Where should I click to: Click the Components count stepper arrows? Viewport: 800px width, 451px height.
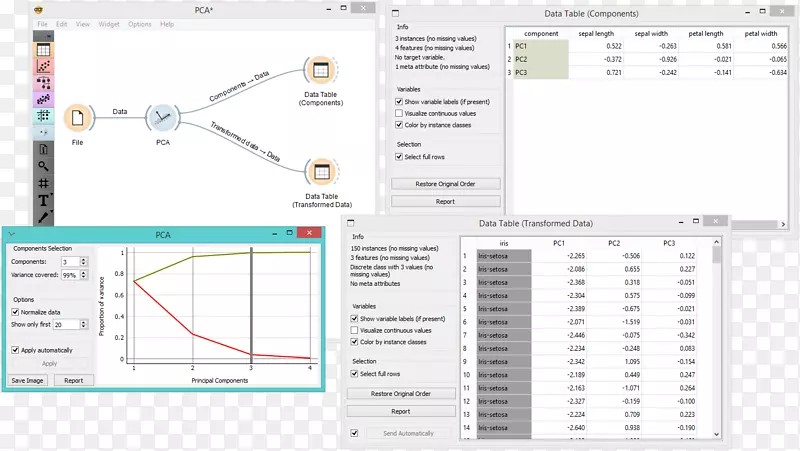tap(84, 261)
